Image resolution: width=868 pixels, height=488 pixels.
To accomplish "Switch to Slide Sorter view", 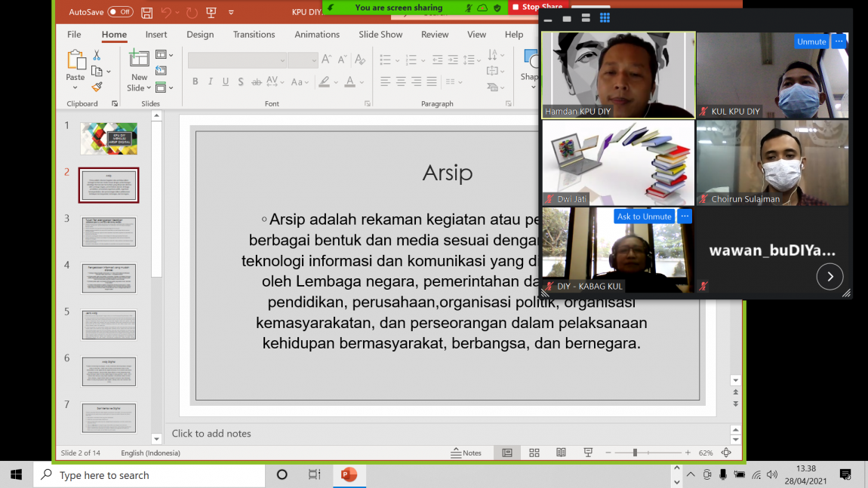I will (534, 453).
